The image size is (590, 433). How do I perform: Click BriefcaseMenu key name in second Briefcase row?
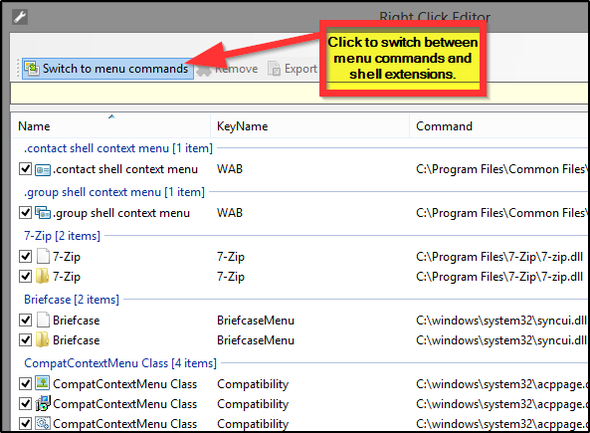tap(255, 340)
